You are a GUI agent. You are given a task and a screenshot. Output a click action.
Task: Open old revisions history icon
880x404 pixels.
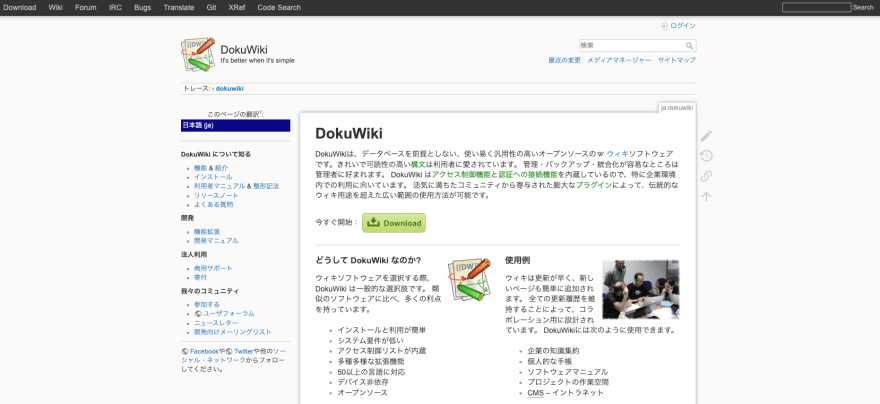click(706, 156)
